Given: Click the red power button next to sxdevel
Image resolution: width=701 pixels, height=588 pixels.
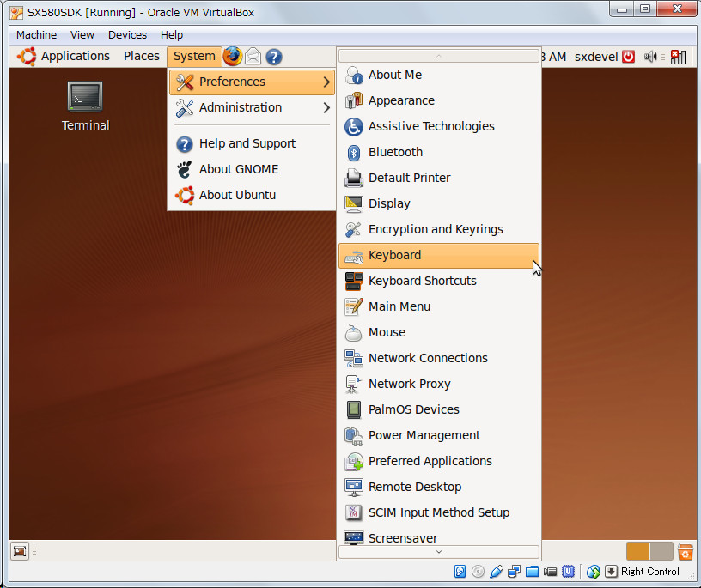Looking at the screenshot, I should 629,57.
